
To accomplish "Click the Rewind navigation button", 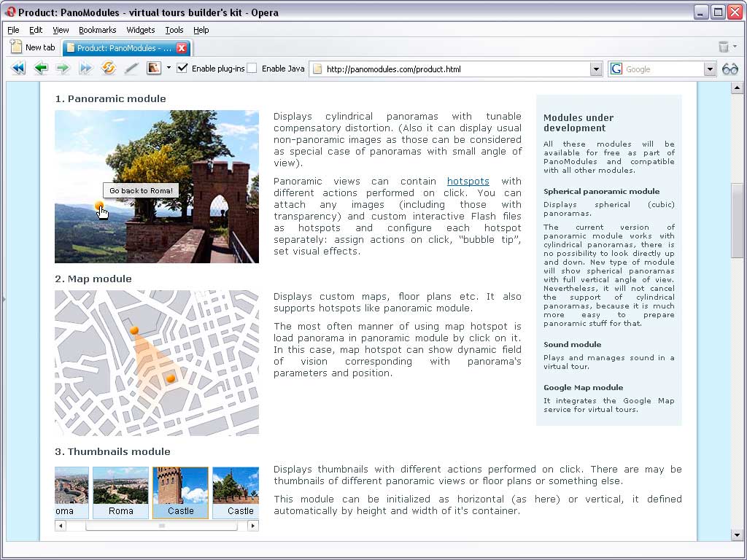I will point(18,68).
